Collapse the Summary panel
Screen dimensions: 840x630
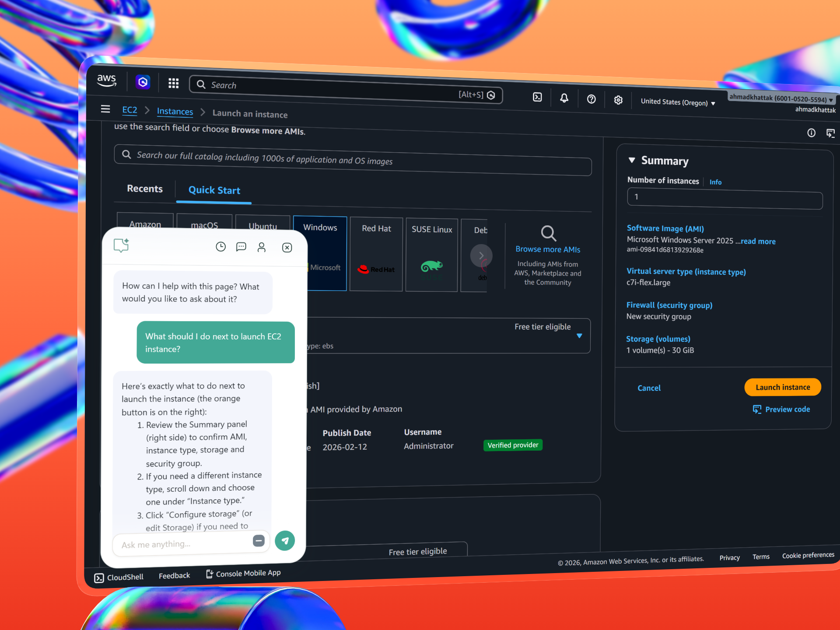click(x=632, y=160)
